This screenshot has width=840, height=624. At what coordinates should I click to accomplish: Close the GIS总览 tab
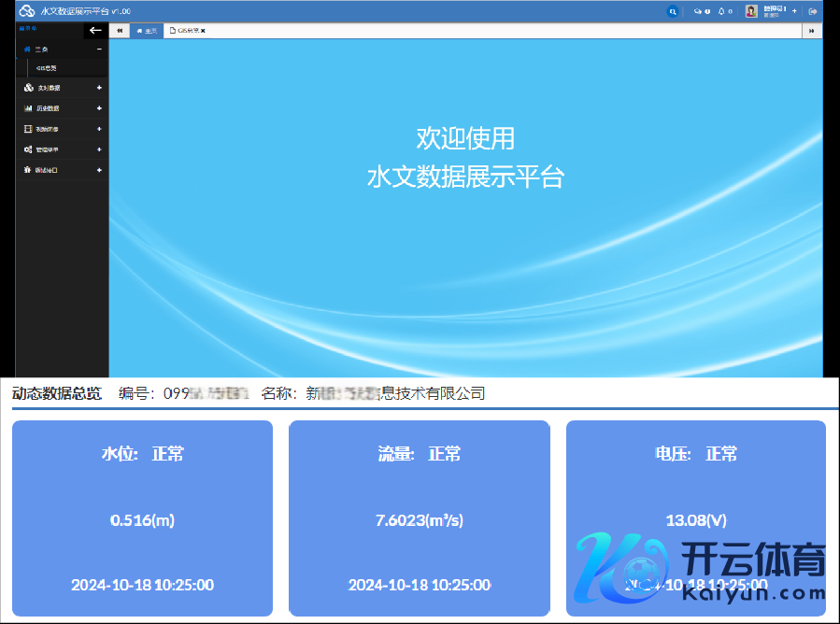[x=203, y=31]
